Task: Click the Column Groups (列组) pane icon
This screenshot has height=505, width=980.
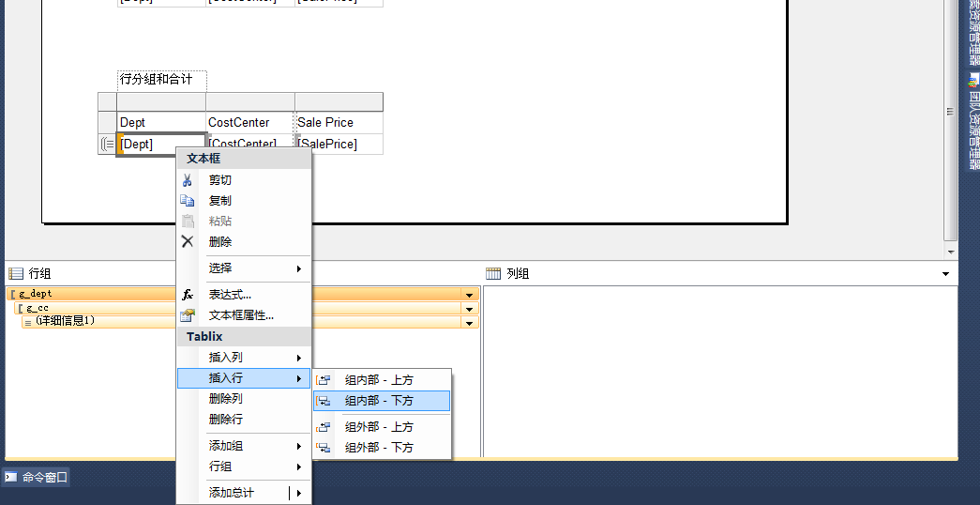Action: [x=493, y=273]
